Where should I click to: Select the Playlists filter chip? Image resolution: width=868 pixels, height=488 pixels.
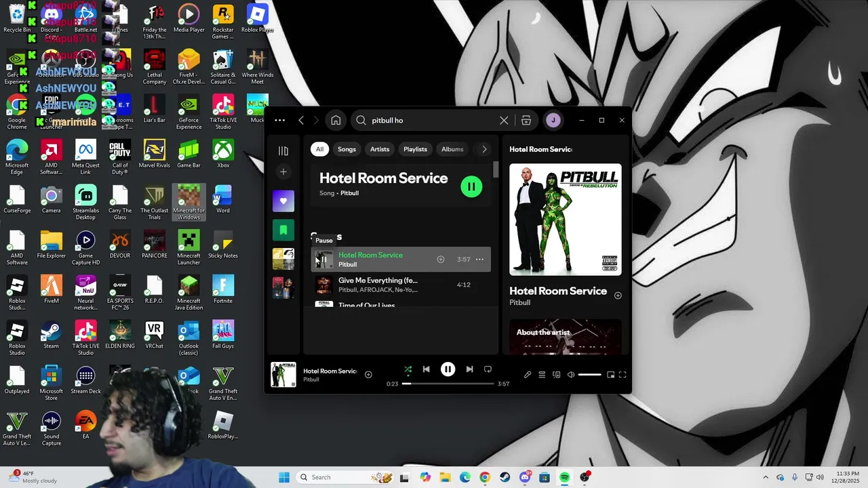click(x=415, y=149)
